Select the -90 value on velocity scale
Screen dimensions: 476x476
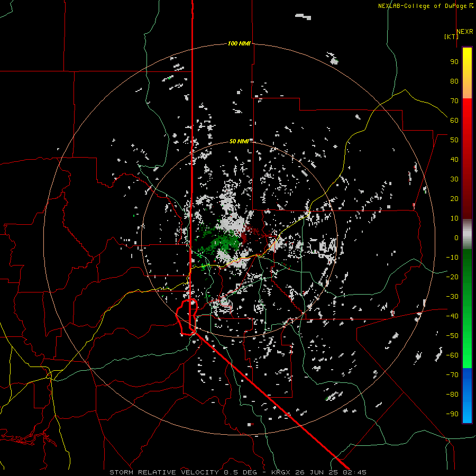452,414
